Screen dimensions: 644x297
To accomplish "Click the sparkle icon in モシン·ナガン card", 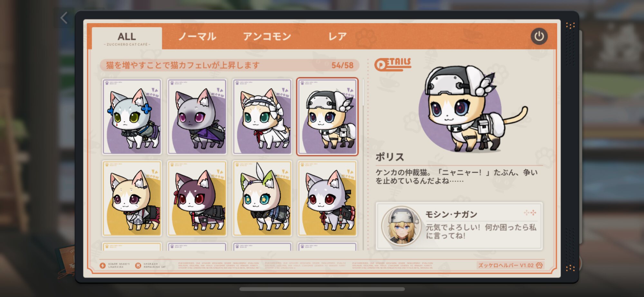I will coord(530,213).
